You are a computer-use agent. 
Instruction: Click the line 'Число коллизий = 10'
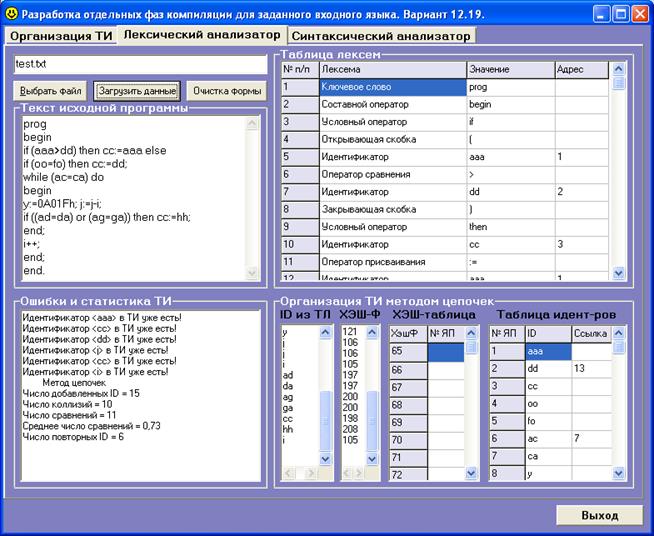[68, 404]
